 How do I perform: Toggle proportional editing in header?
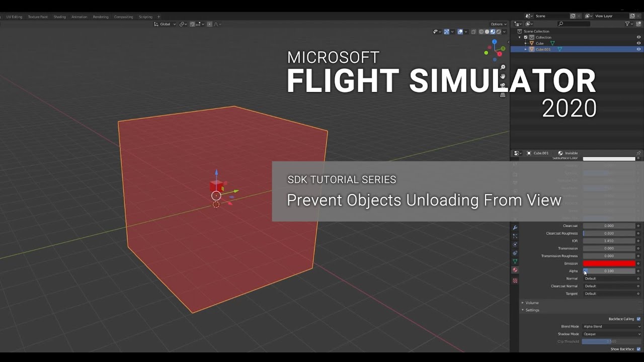click(209, 24)
